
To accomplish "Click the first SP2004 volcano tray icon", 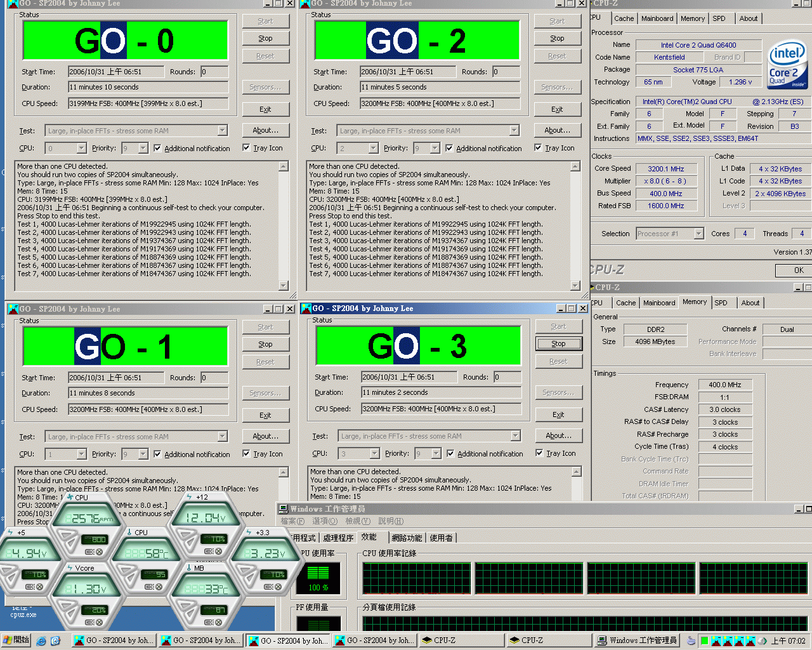I will point(716,640).
